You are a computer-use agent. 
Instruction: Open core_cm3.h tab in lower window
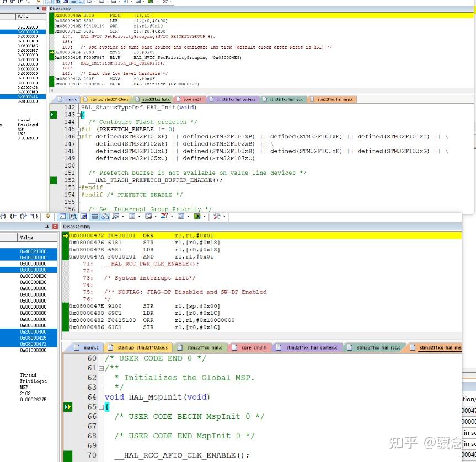pos(250,348)
